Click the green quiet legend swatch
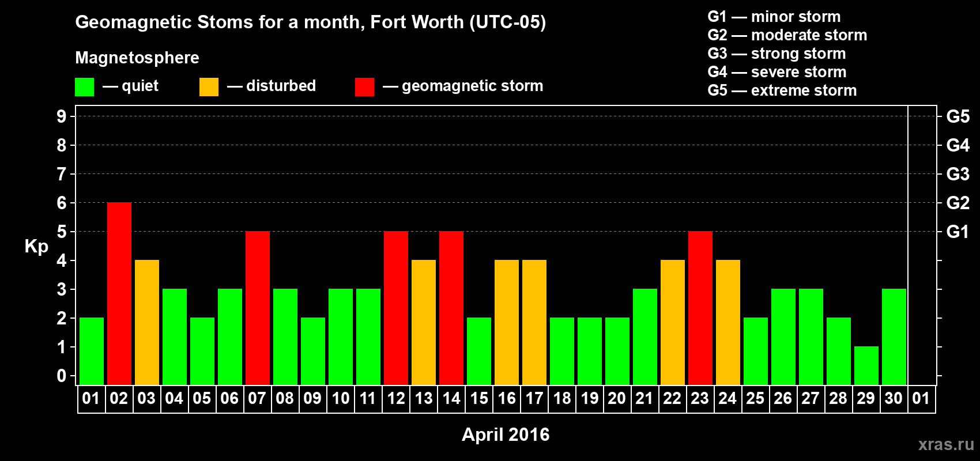 (84, 87)
